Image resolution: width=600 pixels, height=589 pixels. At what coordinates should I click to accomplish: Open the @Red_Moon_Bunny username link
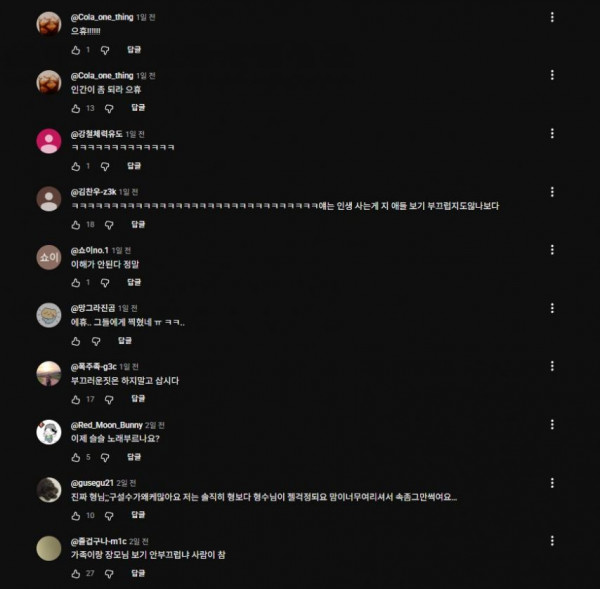(106, 425)
